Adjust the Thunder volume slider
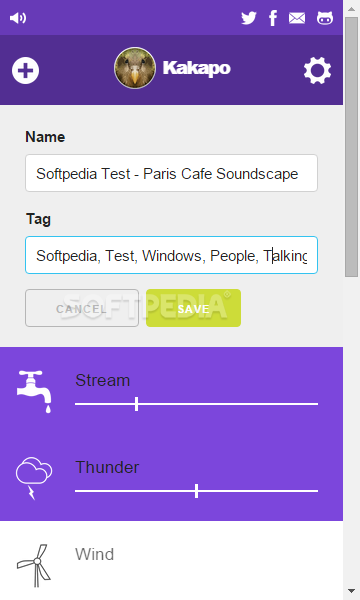360x600 pixels. (196, 491)
